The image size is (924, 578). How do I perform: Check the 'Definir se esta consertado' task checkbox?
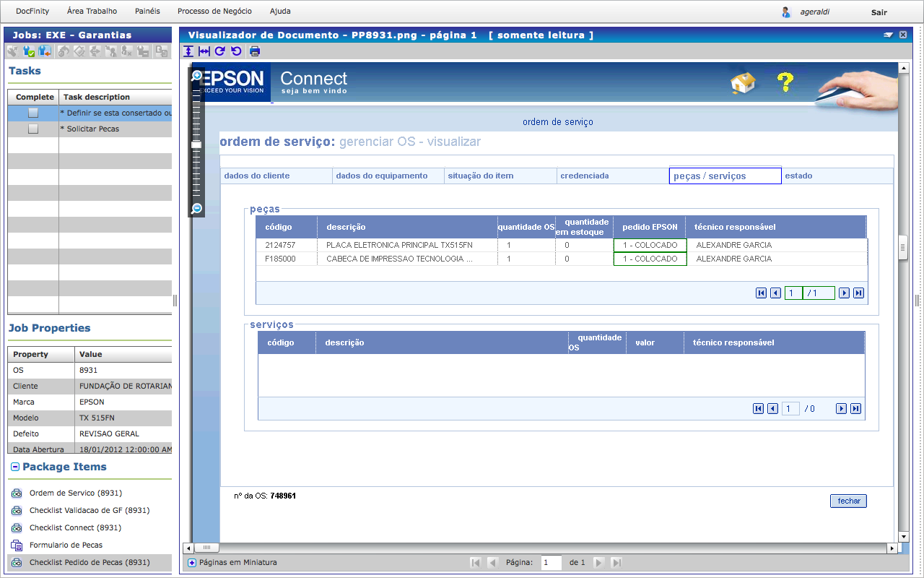click(x=32, y=113)
